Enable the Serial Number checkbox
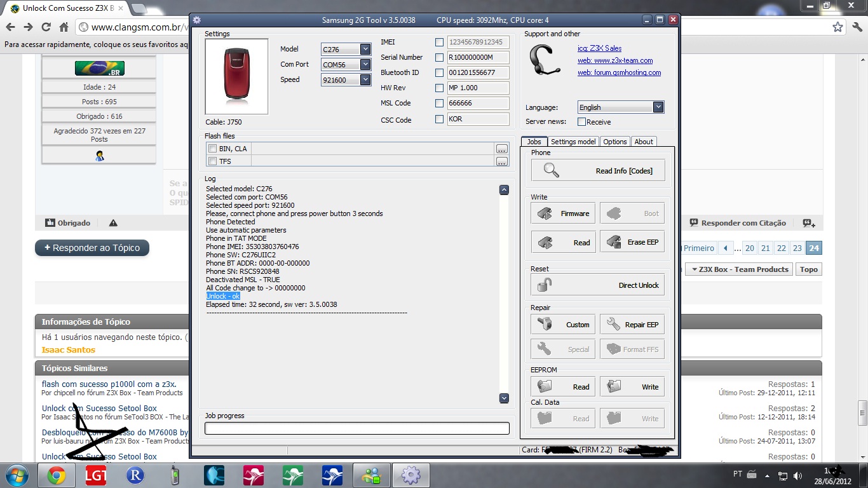 pyautogui.click(x=439, y=57)
